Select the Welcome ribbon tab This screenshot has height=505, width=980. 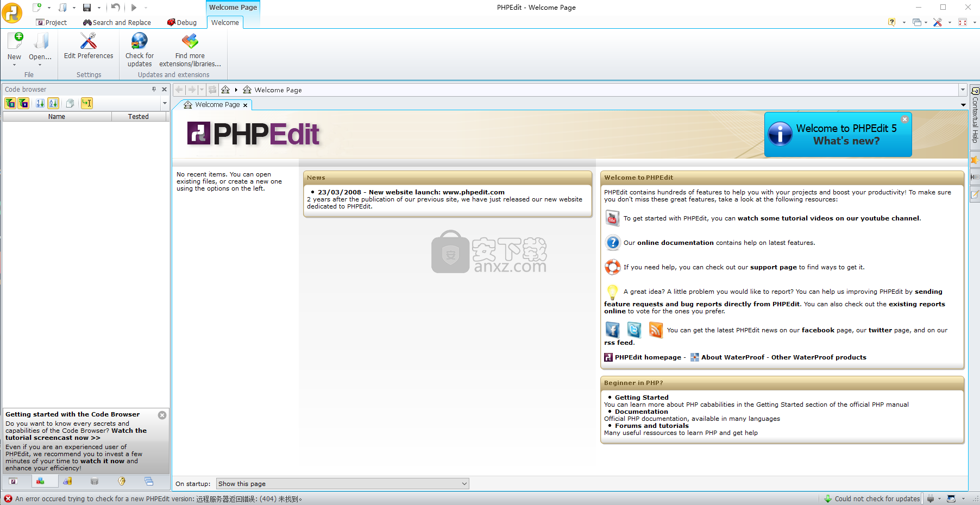click(225, 22)
